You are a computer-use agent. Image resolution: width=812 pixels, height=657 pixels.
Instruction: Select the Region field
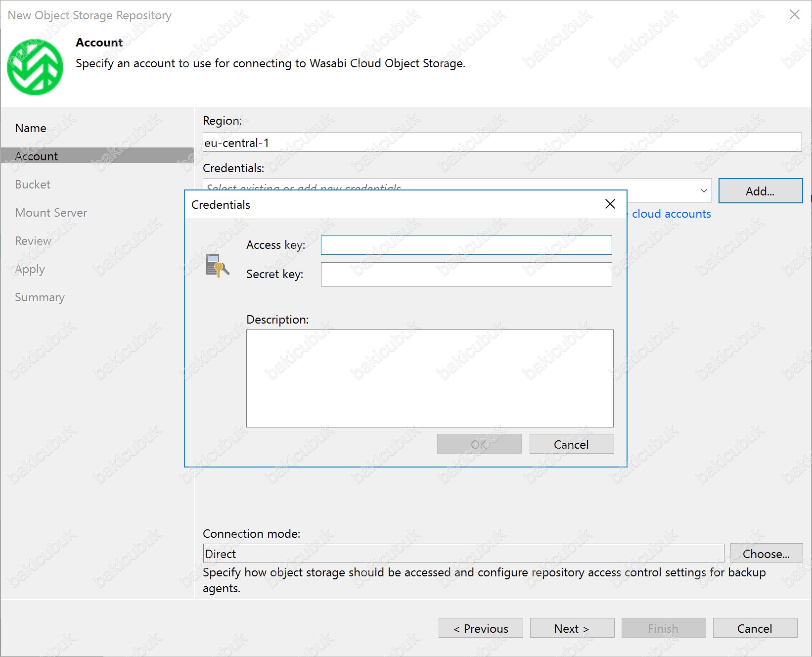click(501, 143)
